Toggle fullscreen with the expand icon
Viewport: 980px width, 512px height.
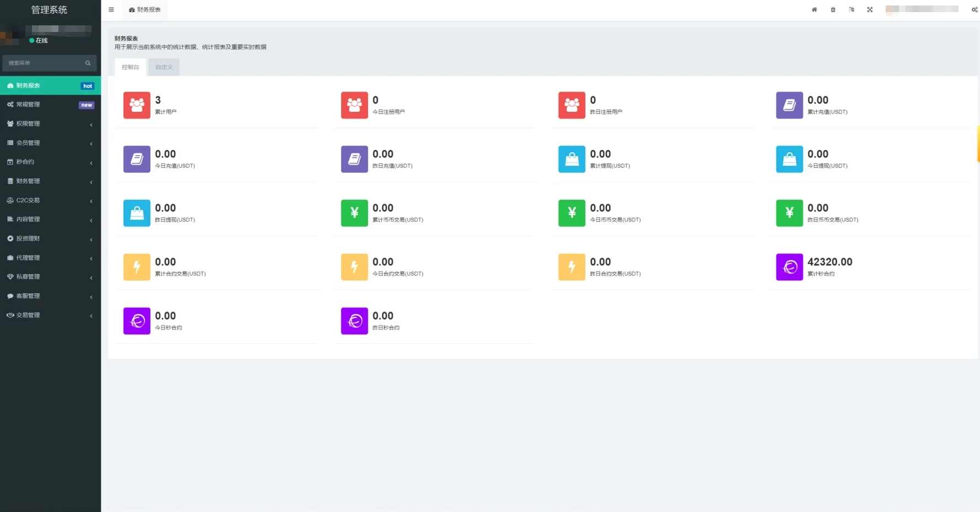click(x=870, y=9)
